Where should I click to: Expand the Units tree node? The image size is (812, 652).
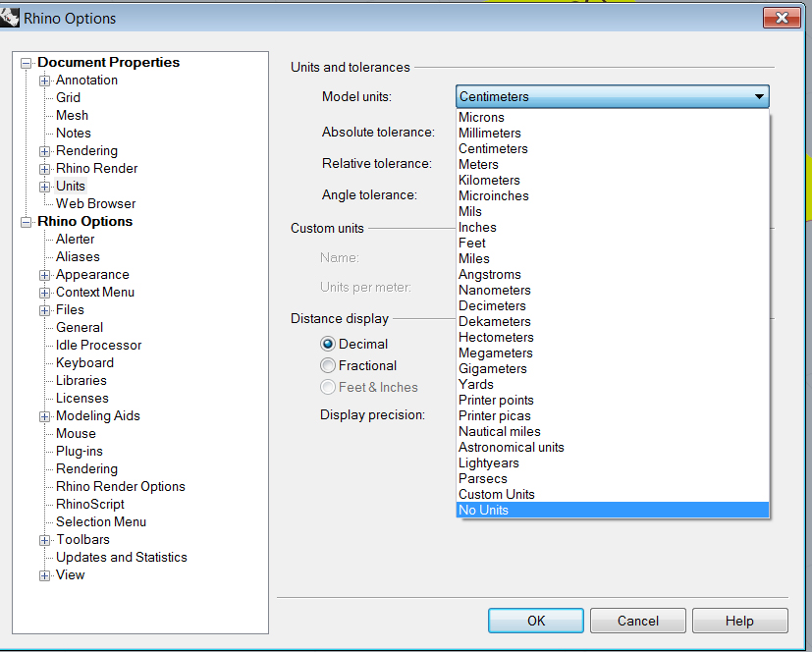44,187
